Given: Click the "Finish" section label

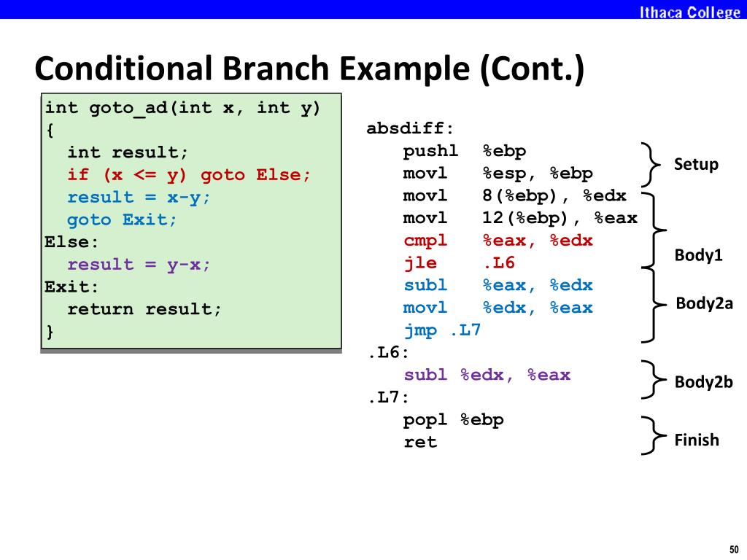Looking at the screenshot, I should 697,440.
